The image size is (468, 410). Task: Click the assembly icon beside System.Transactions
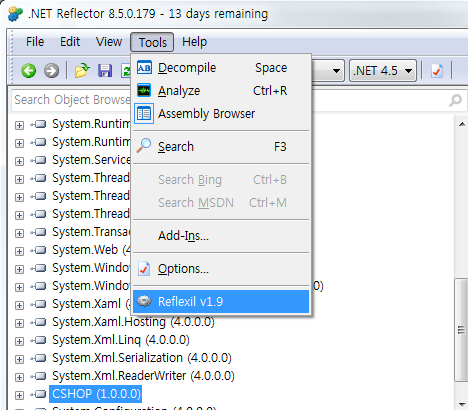tap(39, 232)
